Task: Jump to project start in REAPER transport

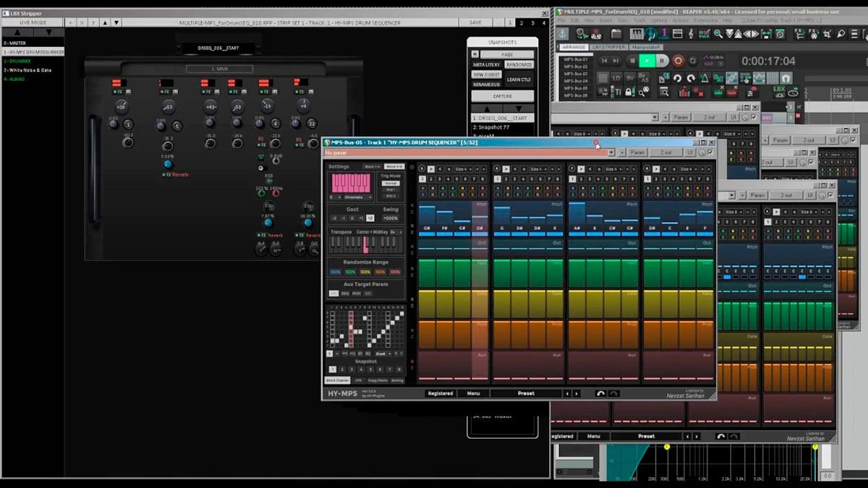Action: click(x=605, y=61)
